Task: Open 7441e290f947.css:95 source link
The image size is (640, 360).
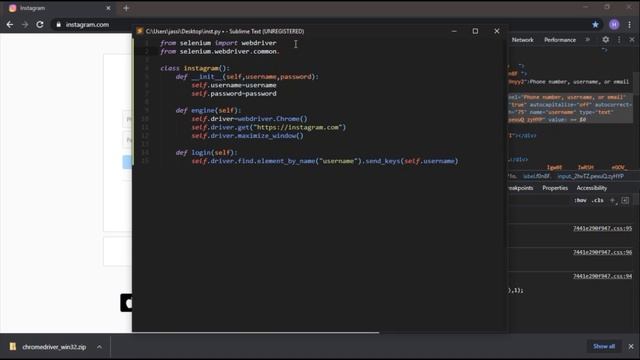Action: click(x=602, y=229)
